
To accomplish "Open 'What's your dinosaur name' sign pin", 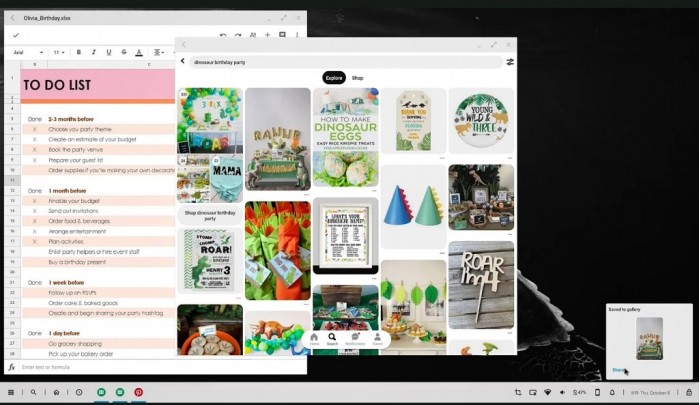I will point(346,235).
